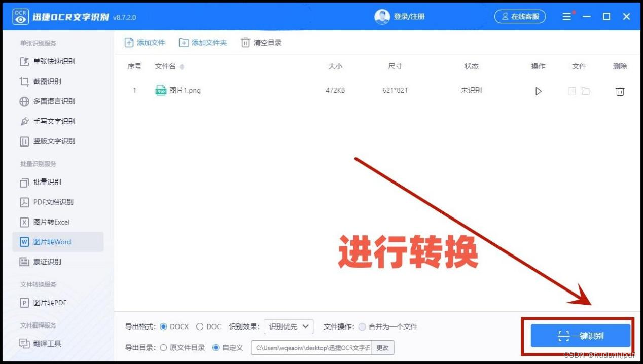Click the 添加文件 plus icon

coord(129,43)
